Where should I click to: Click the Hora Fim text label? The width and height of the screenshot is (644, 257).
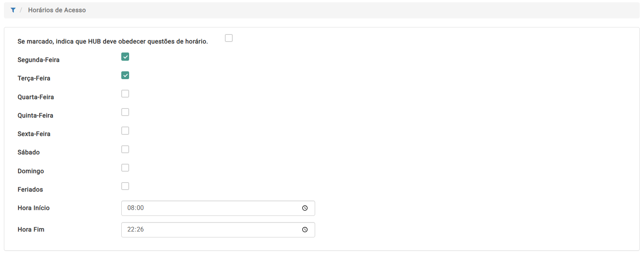[x=31, y=230]
